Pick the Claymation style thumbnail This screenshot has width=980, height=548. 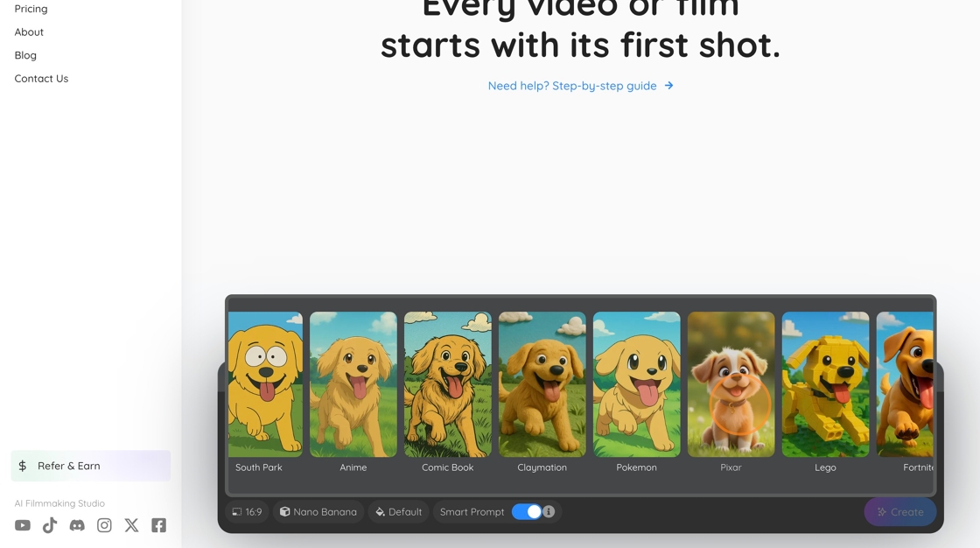point(542,384)
